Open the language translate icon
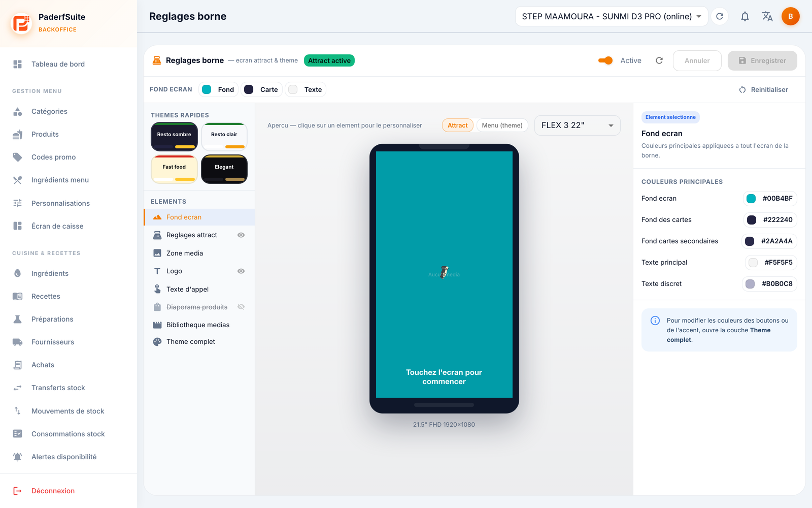The image size is (812, 508). coord(767,16)
